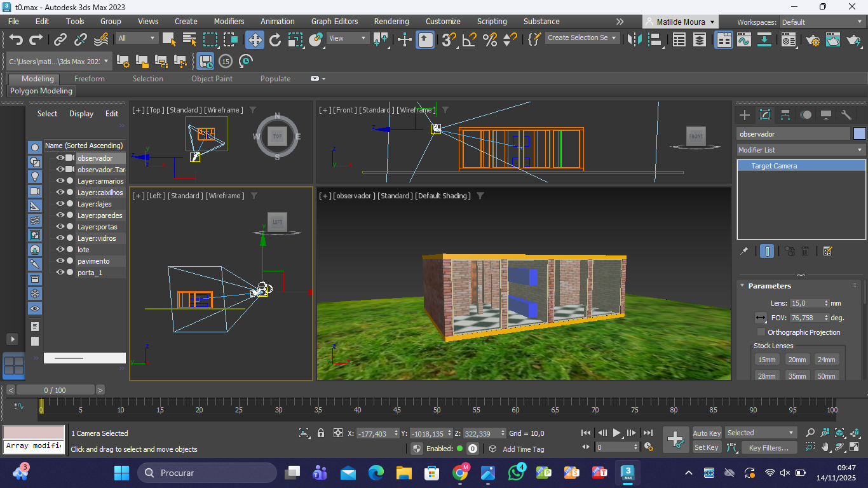Expand the selection filter All dropdown
868x488 pixels.
point(137,38)
